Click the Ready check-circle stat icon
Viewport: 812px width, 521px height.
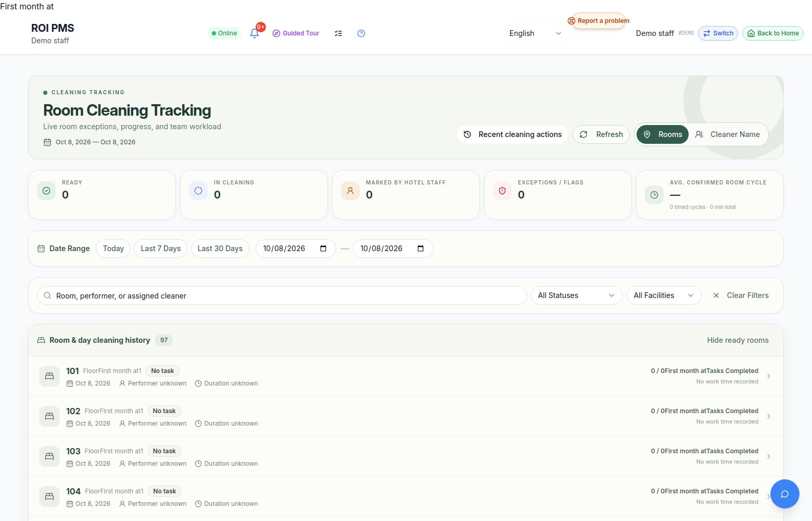click(46, 191)
